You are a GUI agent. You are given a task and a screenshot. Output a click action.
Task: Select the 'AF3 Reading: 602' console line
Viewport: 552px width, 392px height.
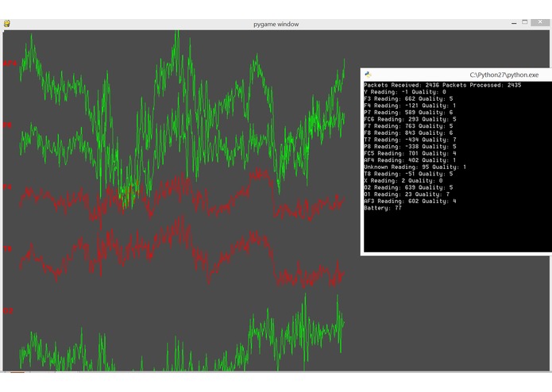tap(410, 201)
